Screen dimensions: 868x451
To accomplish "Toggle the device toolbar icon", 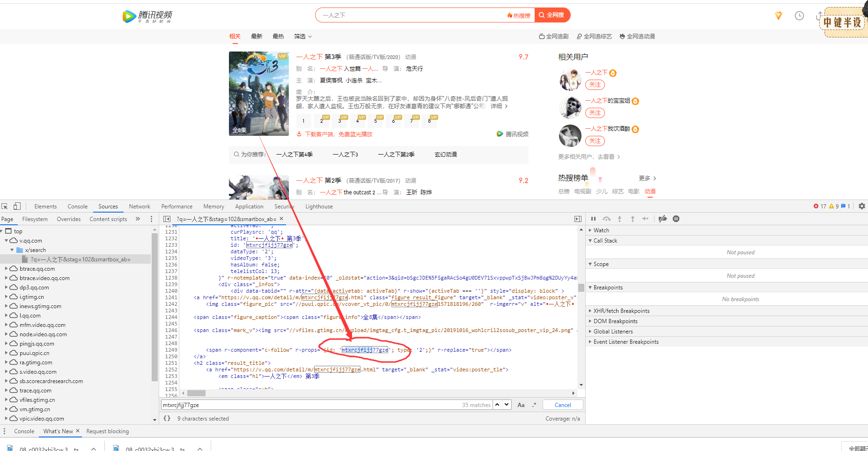I will point(17,206).
